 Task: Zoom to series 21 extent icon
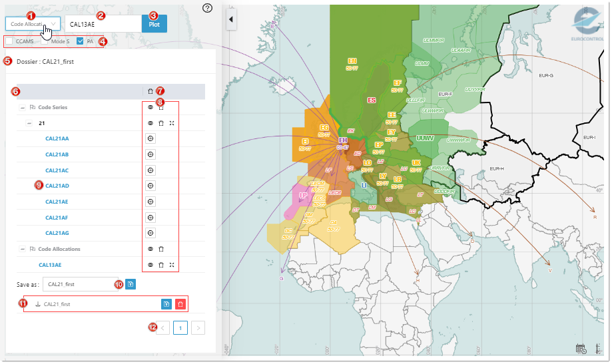tap(172, 123)
